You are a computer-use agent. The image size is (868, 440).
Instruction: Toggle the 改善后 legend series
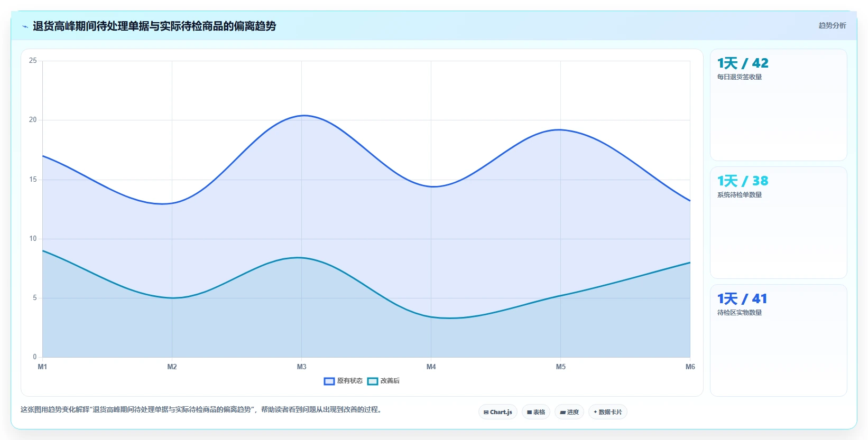[384, 381]
